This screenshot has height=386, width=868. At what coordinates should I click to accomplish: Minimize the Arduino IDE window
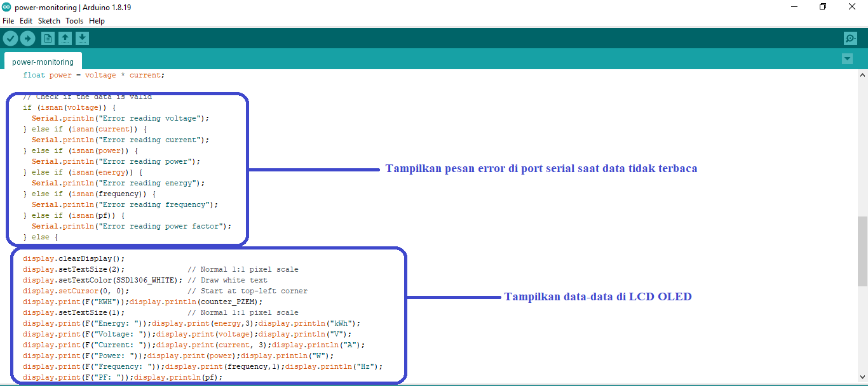793,7
